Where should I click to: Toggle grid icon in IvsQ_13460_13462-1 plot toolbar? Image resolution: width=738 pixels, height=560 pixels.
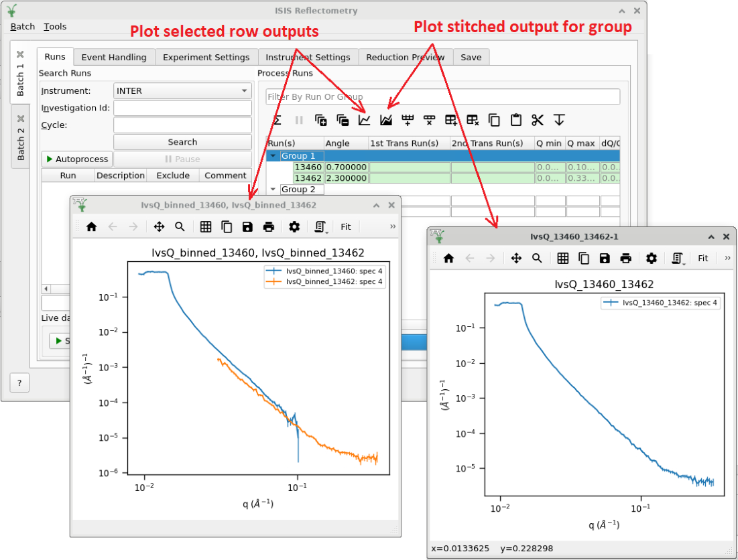coord(563,258)
